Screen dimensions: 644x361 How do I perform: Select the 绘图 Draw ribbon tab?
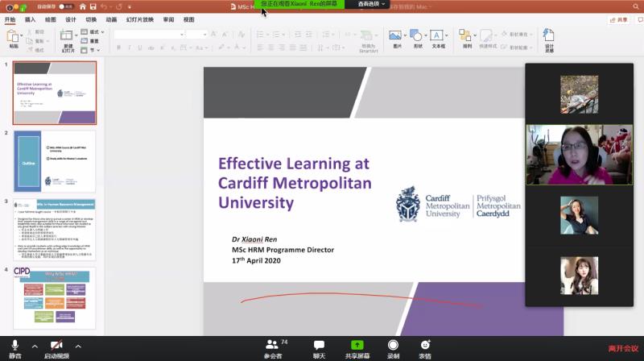50,19
